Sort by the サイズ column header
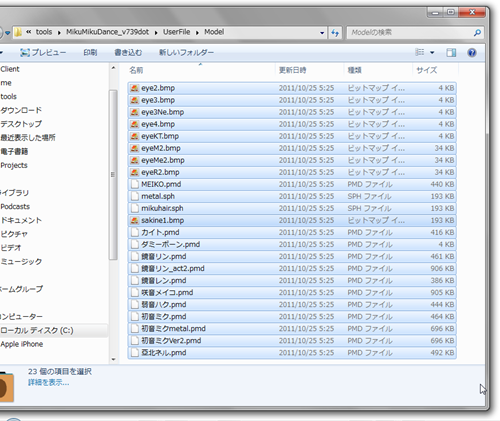 coord(435,70)
